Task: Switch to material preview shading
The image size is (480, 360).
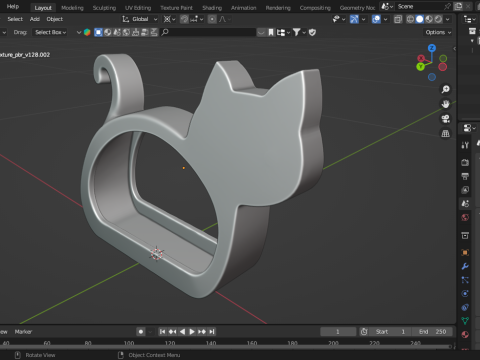Action: (429, 19)
